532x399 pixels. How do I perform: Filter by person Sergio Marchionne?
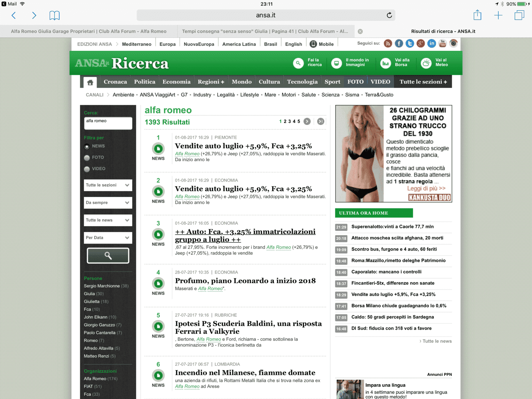(106, 286)
